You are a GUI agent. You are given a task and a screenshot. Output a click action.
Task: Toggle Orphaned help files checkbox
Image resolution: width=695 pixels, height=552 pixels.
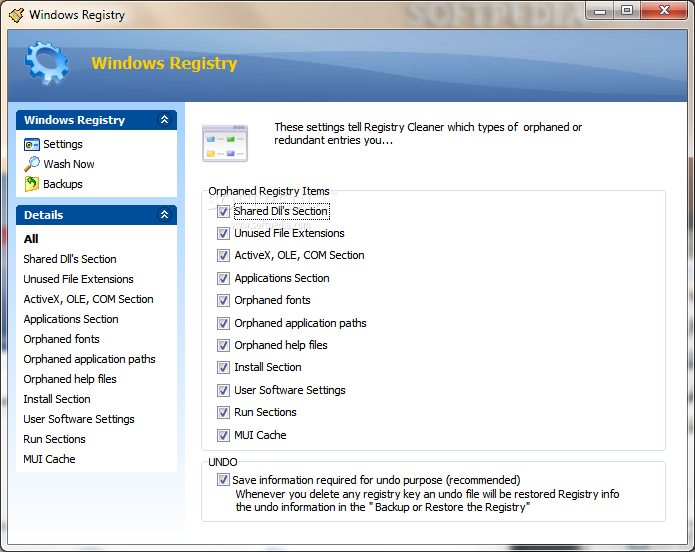pos(223,345)
